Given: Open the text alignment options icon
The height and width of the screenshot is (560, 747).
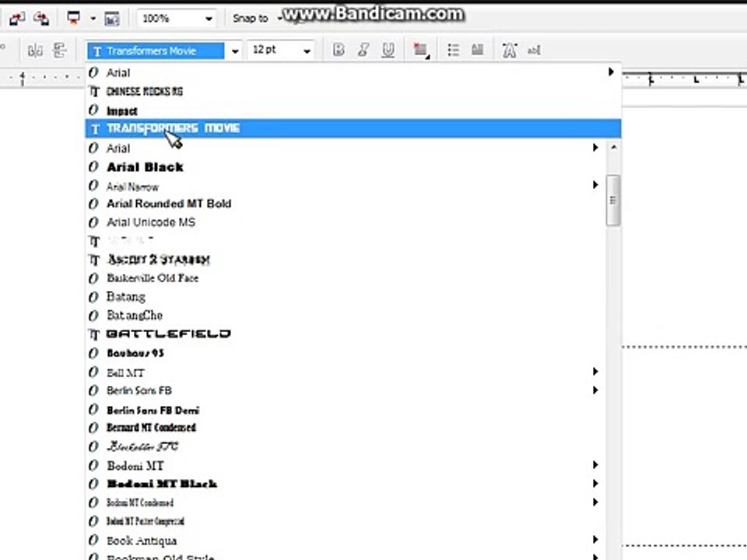Looking at the screenshot, I should click(x=421, y=50).
